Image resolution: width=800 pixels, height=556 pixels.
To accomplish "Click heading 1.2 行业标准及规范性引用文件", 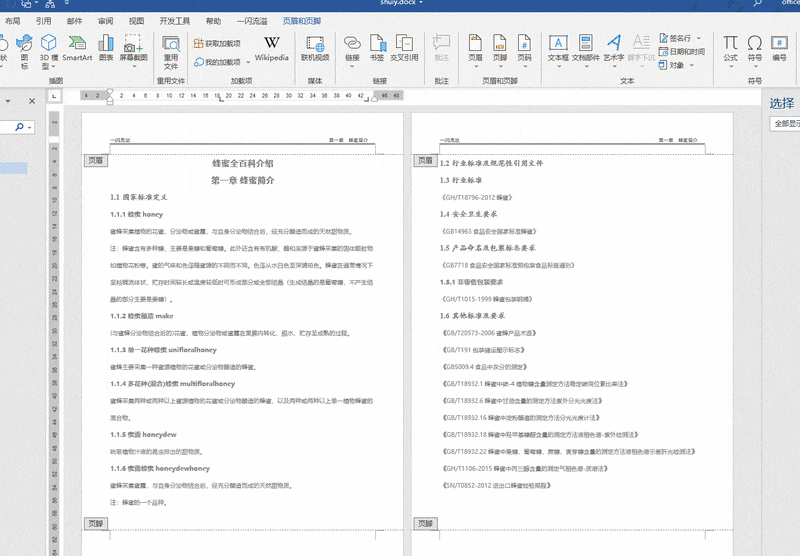I will [491, 163].
